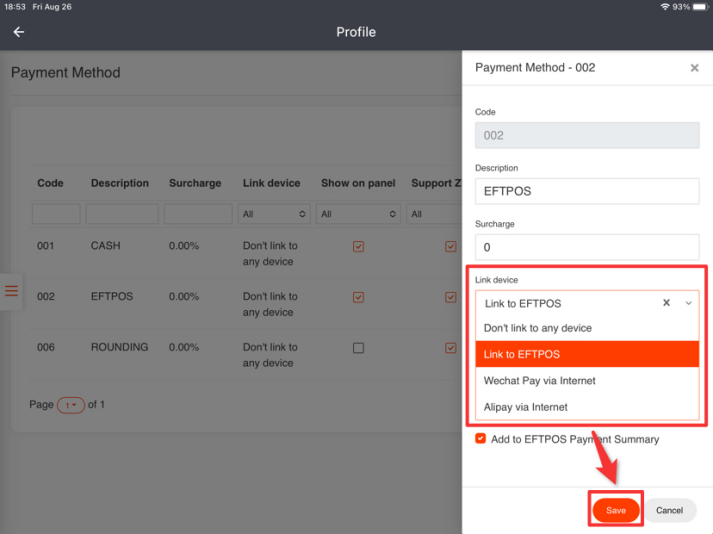The image size is (713, 534).
Task: Toggle Add to EFTPOS Payment Summary
Action: point(481,439)
